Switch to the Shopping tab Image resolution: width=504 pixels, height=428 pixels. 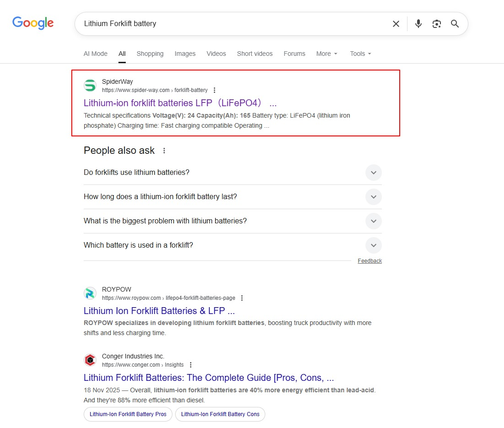click(150, 54)
